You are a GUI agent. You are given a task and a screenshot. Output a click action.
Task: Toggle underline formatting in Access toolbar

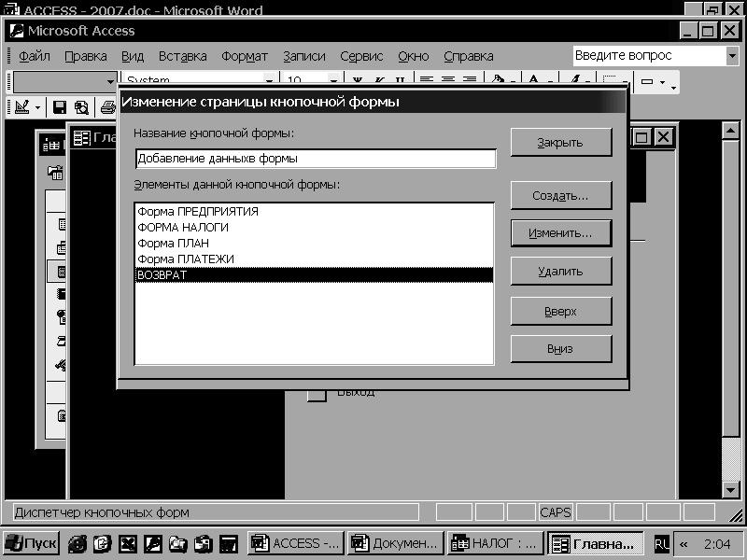tap(400, 79)
